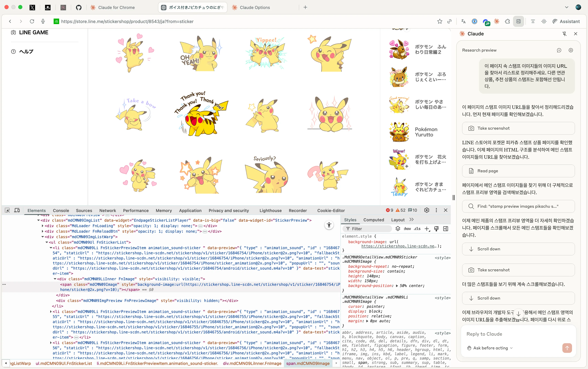Expand the MdLoader FnReloadBtn div node
Screen dimensions: 588x369
(43, 231)
